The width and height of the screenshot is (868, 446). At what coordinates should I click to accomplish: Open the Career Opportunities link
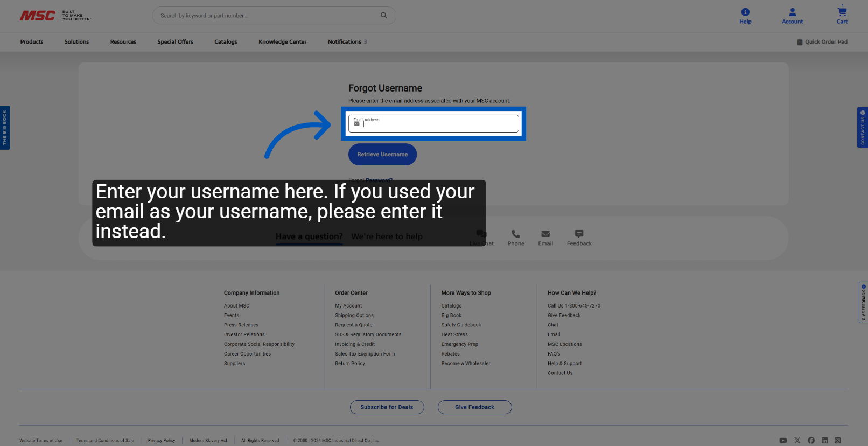click(248, 354)
